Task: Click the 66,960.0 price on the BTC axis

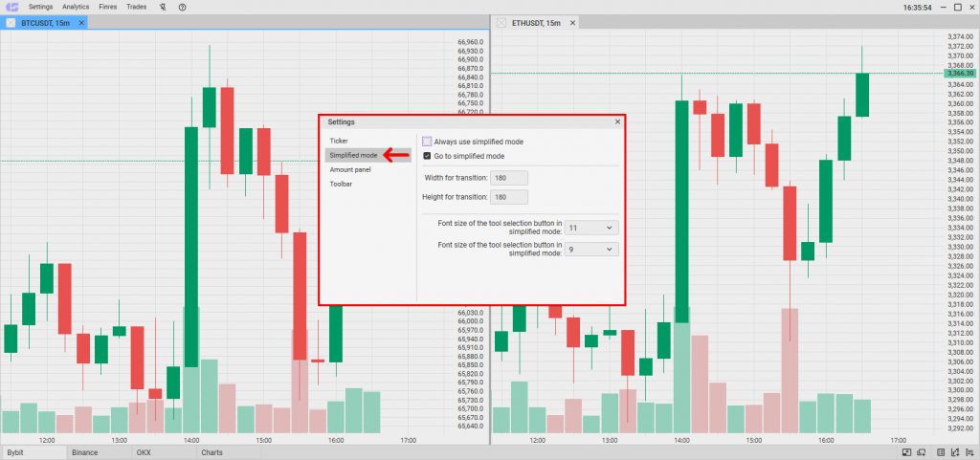Action: 471,42
